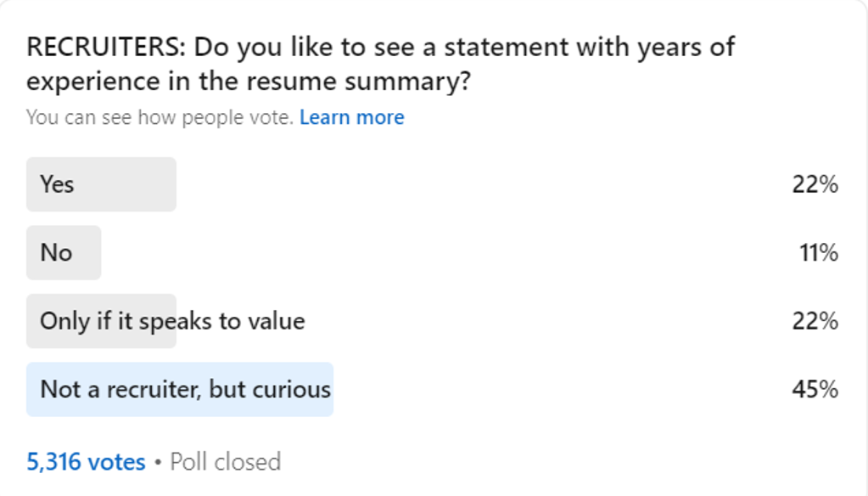Screen dimensions: 868x496
Task: Click the dot separator before Poll closed
Action: click(x=158, y=462)
